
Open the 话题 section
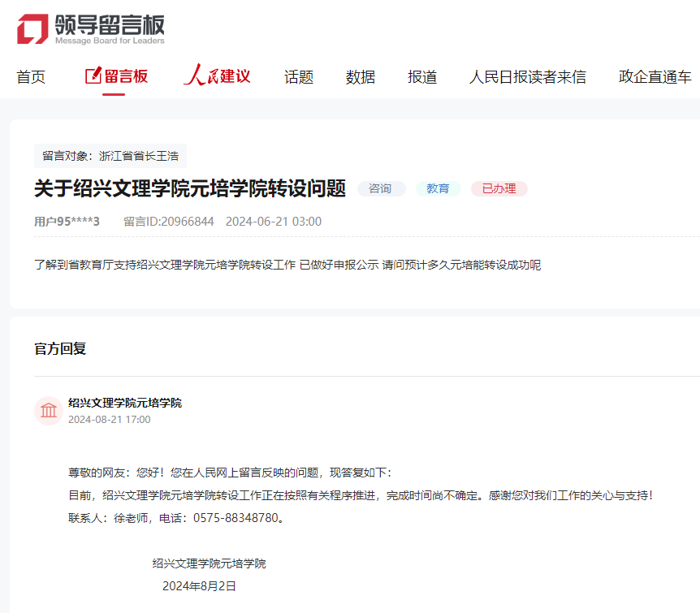(298, 76)
